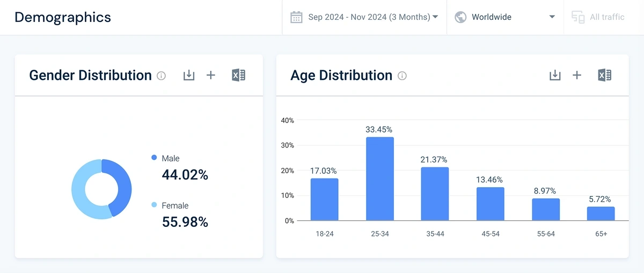The image size is (644, 273).
Task: Click the calendar icon in the date selector
Action: click(x=296, y=17)
